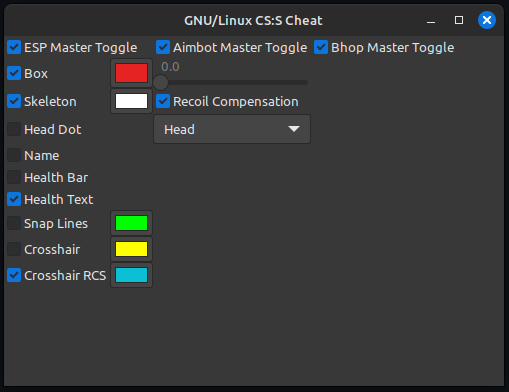
Task: Check the Crosshair option
Action: click(x=14, y=249)
